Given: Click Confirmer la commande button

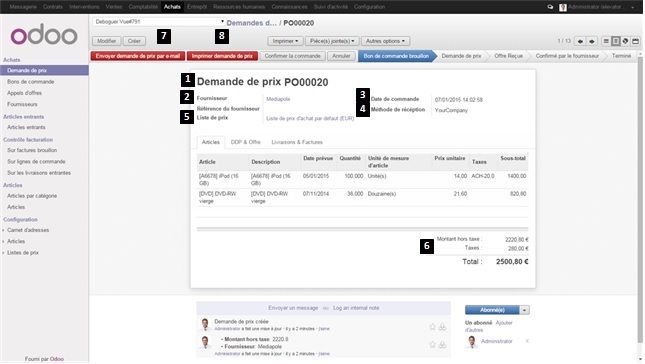Looking at the screenshot, I should tap(292, 56).
